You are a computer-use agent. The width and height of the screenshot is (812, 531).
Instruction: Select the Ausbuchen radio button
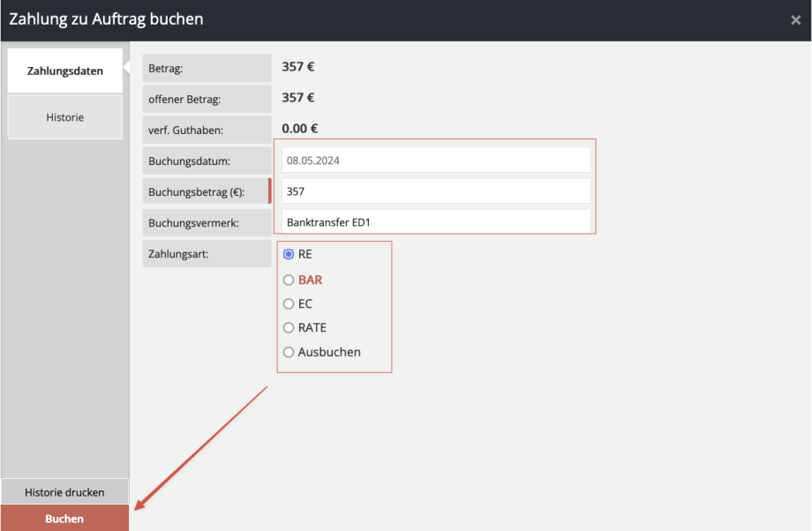click(x=289, y=352)
